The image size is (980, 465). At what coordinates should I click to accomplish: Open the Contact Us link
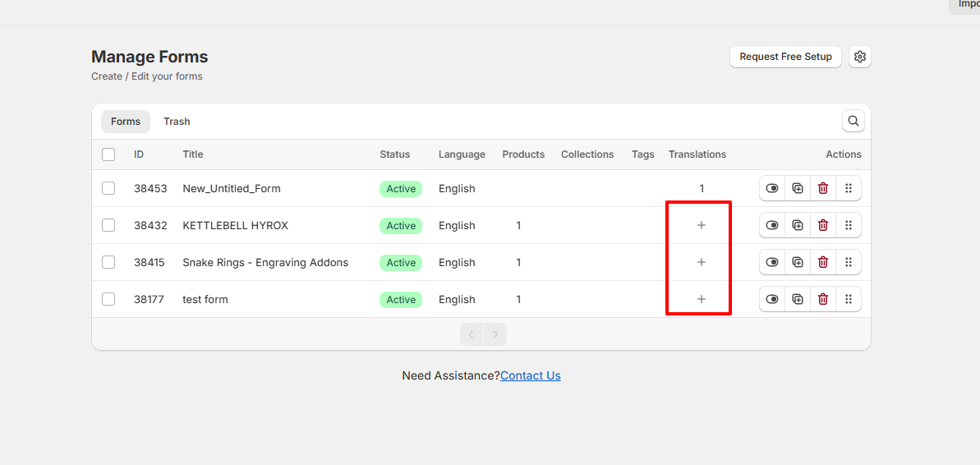530,375
